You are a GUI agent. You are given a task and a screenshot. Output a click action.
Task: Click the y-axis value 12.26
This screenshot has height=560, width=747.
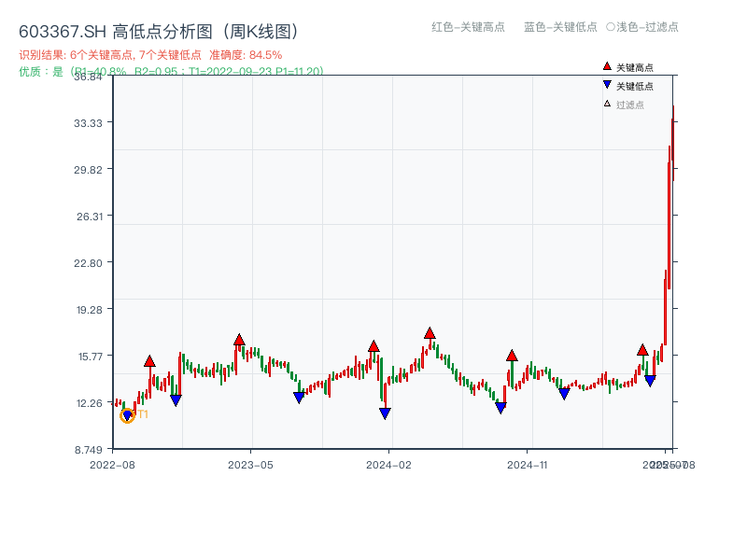90,403
